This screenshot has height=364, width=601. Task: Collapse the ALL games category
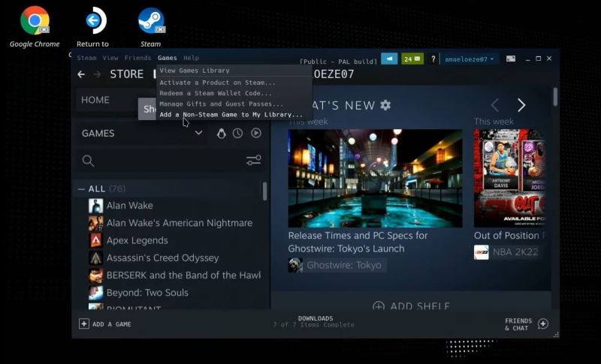click(81, 188)
